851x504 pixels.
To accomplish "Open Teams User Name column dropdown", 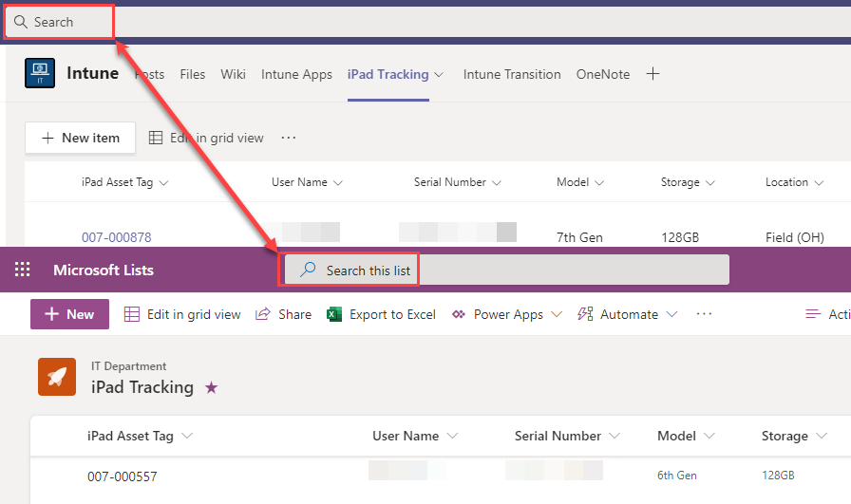I will 337,183.
